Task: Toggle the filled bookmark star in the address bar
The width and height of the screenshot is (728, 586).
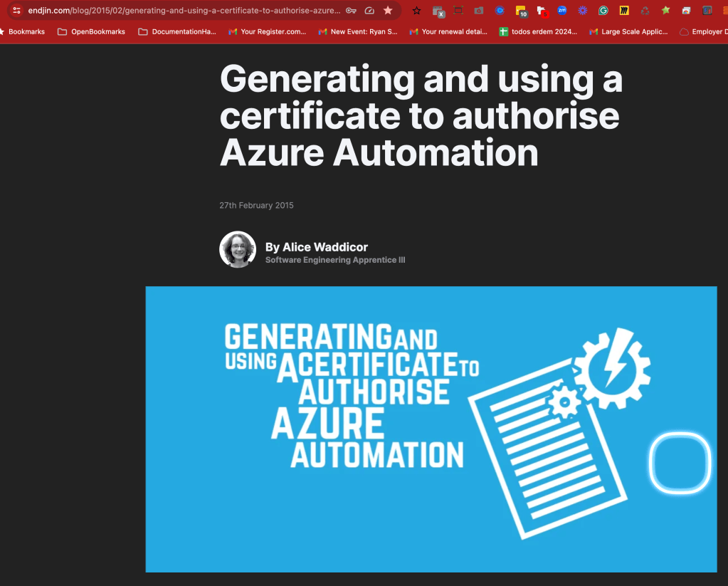Action: (388, 10)
